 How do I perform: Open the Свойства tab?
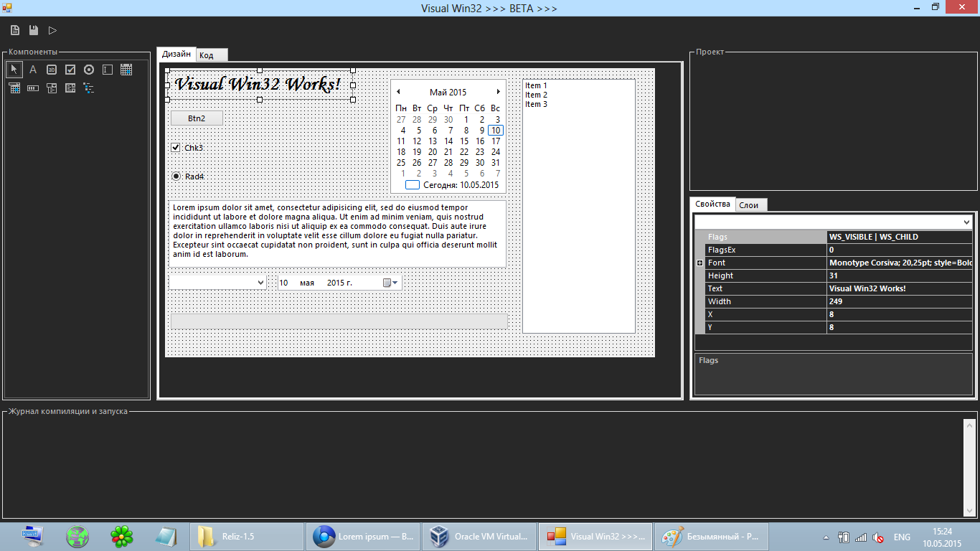click(712, 204)
